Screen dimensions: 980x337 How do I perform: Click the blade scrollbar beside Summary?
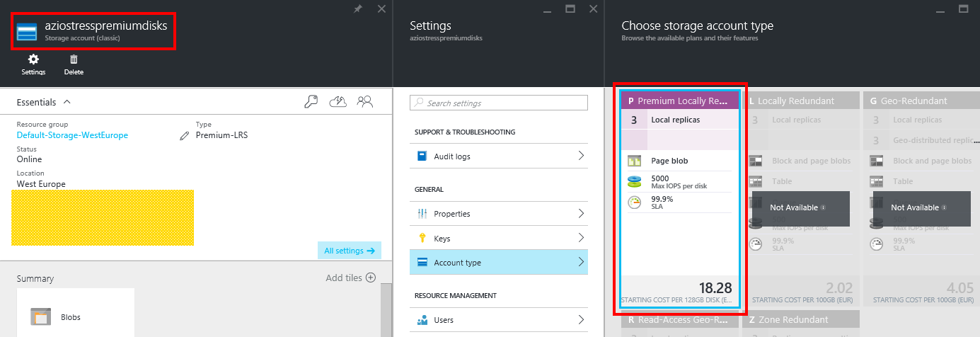(x=386, y=309)
